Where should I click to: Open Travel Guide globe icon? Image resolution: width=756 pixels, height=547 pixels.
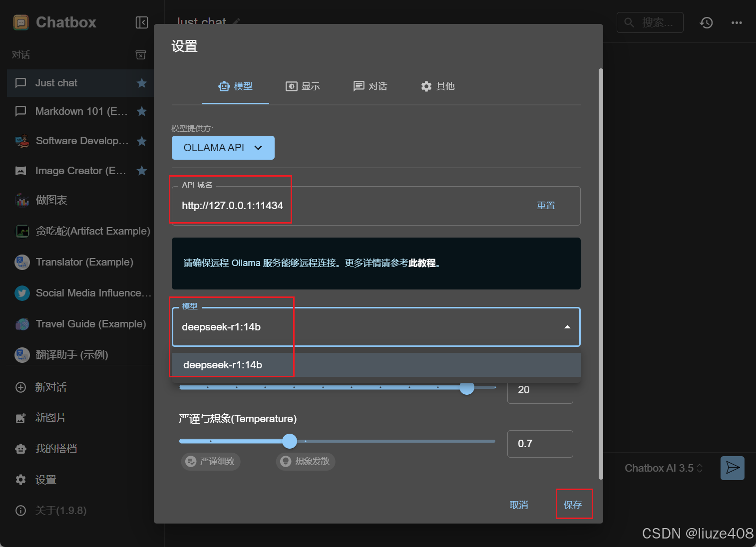click(x=22, y=324)
